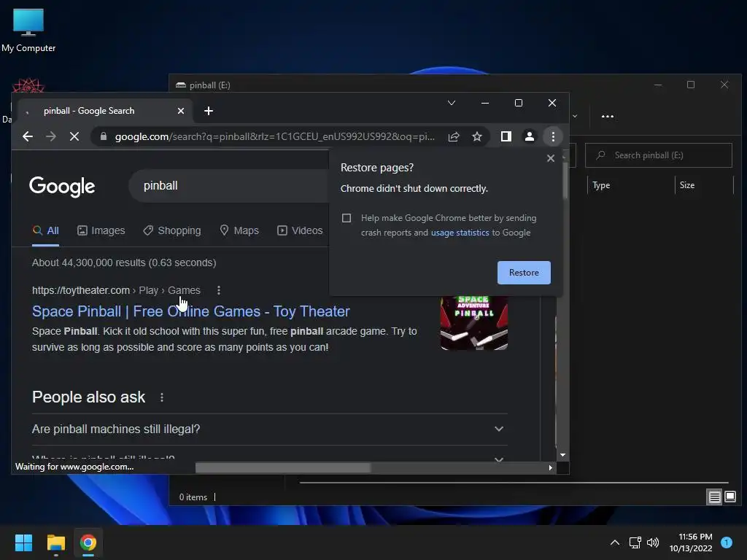Enable sending crash reports checkbox

347,218
